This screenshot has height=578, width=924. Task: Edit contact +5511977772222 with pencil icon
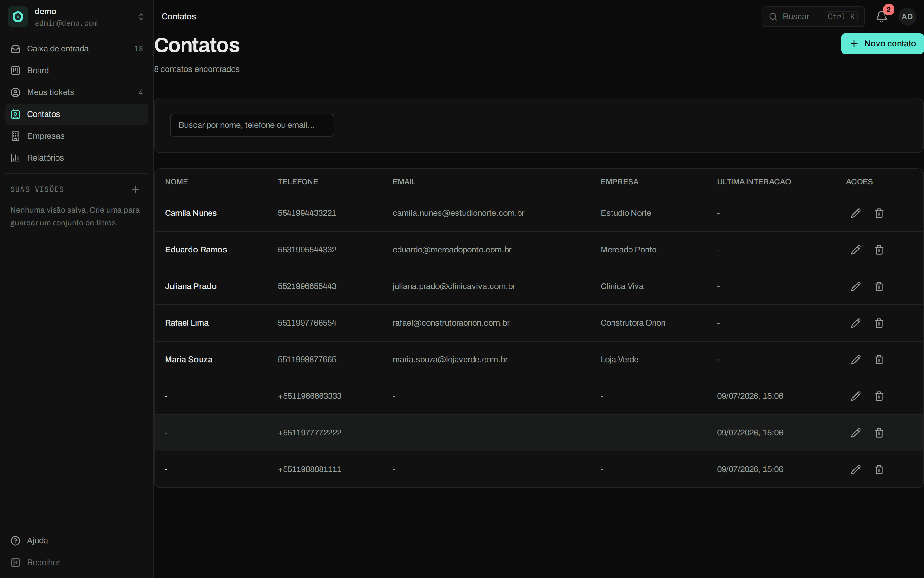(856, 433)
